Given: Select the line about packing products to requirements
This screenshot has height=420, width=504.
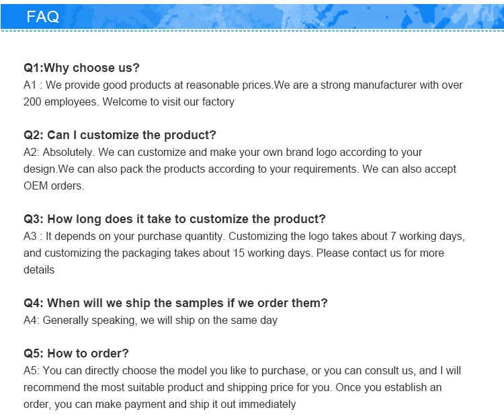Looking at the screenshot, I should pyautogui.click(x=239, y=169).
